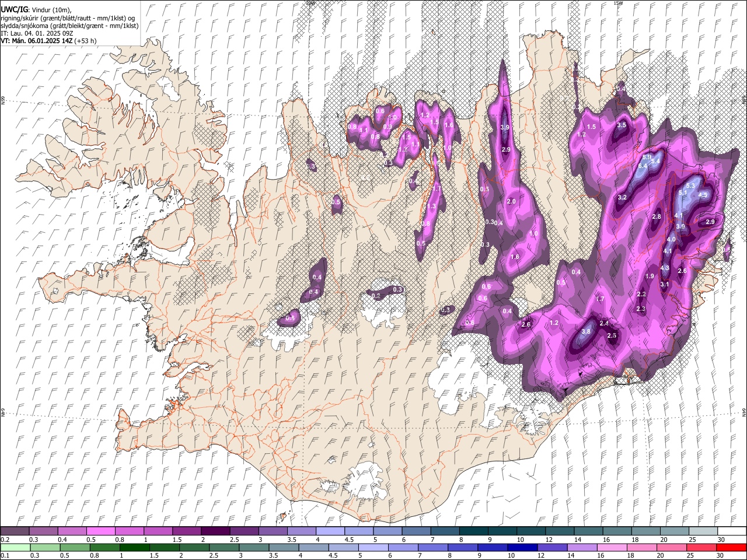This screenshot has height=560, width=747.
Task: Click the 2.4 precipitation value on map
Action: [x=604, y=323]
